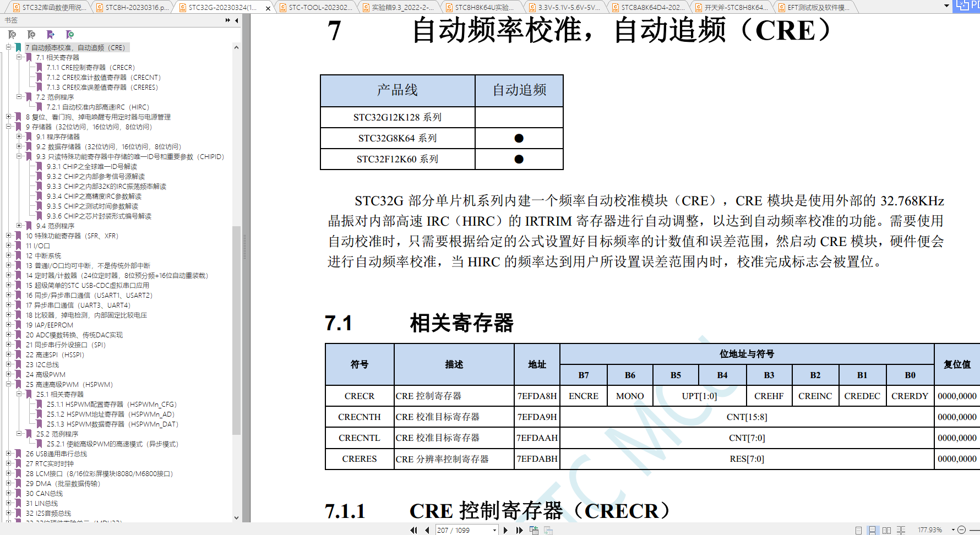Expand the 9.1 程序存储器 bookmark node
The width and height of the screenshot is (980, 535).
[19, 137]
